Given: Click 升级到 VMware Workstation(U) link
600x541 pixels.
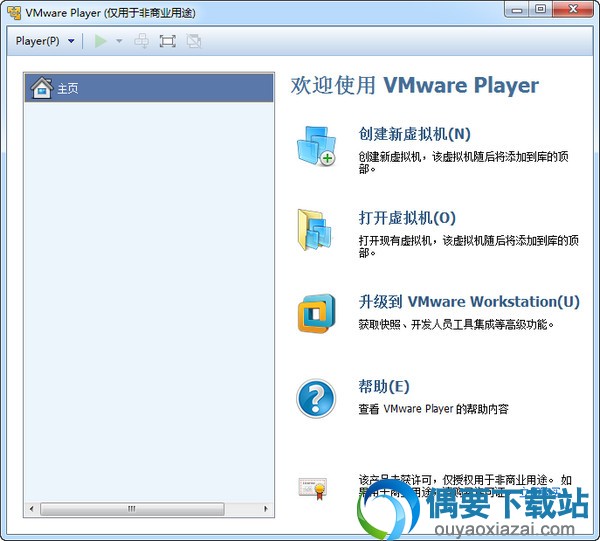Looking at the screenshot, I should coord(469,301).
